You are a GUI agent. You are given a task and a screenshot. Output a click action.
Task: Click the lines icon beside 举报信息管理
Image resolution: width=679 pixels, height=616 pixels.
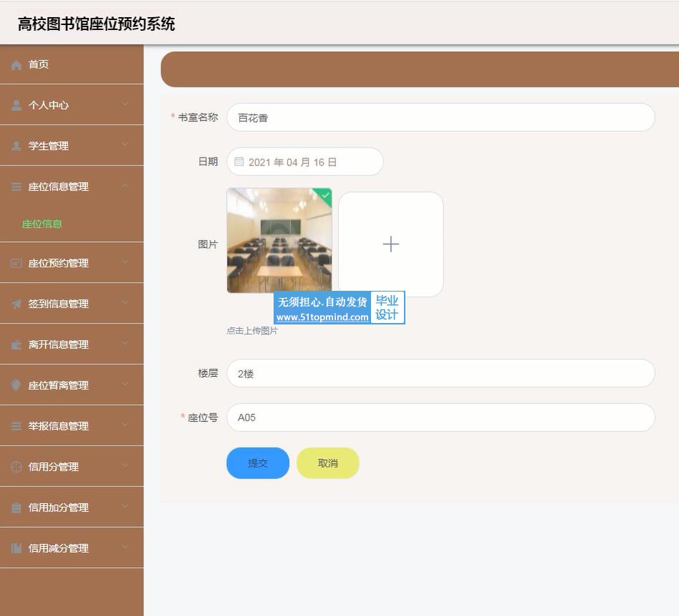point(16,426)
